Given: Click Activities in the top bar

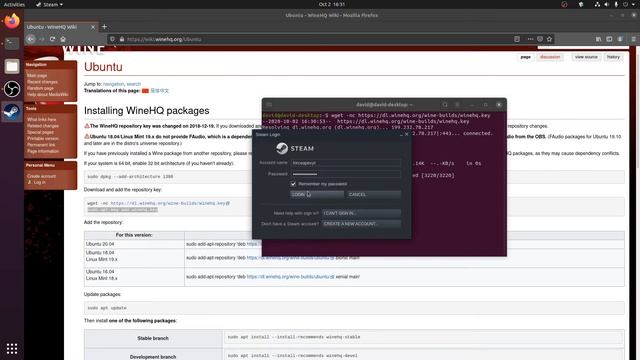Looking at the screenshot, I should [x=14, y=4].
